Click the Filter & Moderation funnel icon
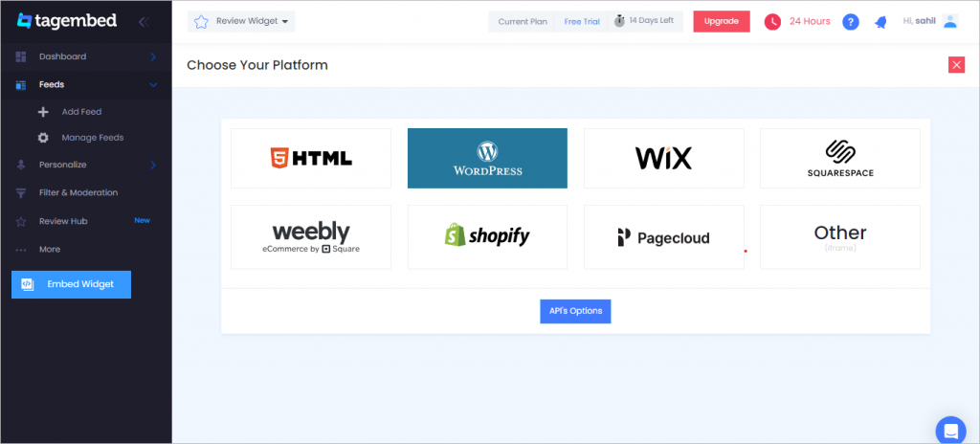Screen dimensions: 980x444 (x=21, y=193)
